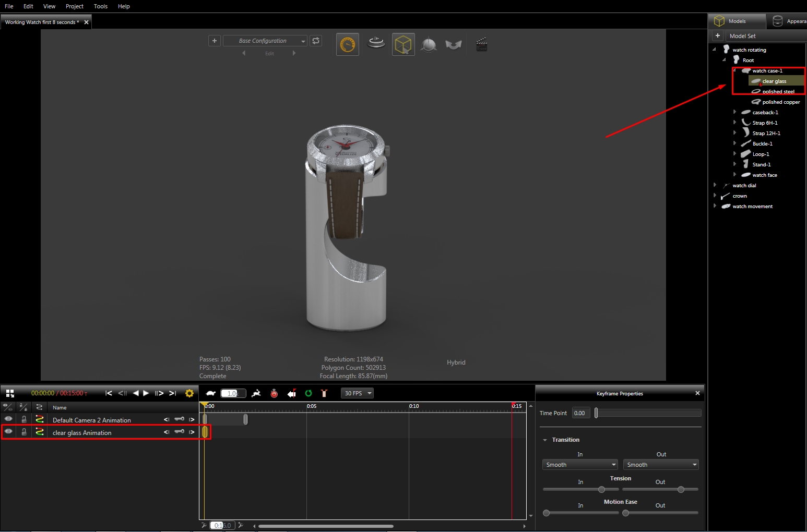This screenshot has height=532, width=807.
Task: Click the turntable icon in viewport toolbar
Action: coord(376,43)
